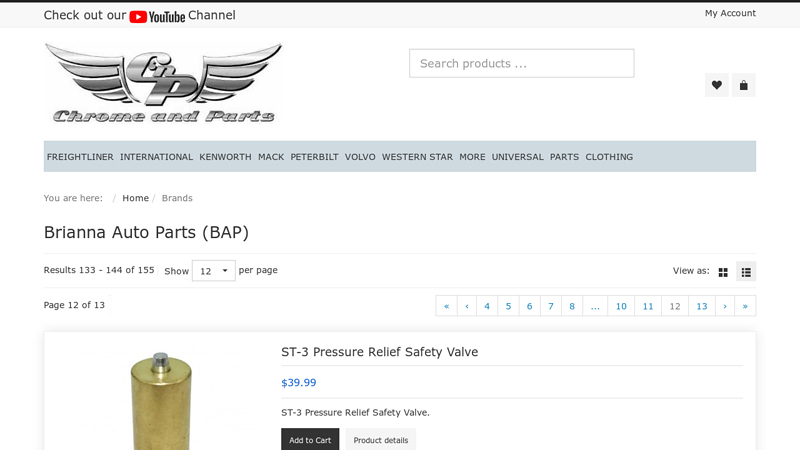View ST-3 valve product details
Screen dimensions: 800x450
coord(381,440)
